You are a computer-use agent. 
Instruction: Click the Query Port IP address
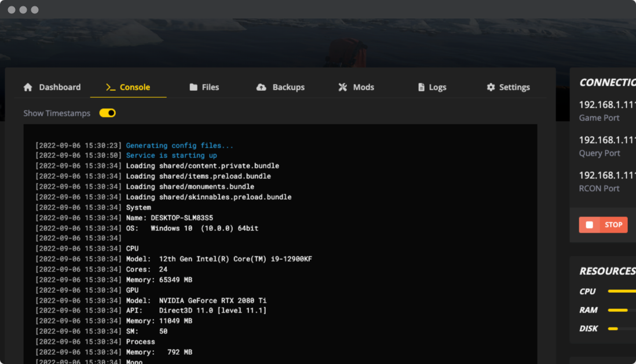click(607, 140)
